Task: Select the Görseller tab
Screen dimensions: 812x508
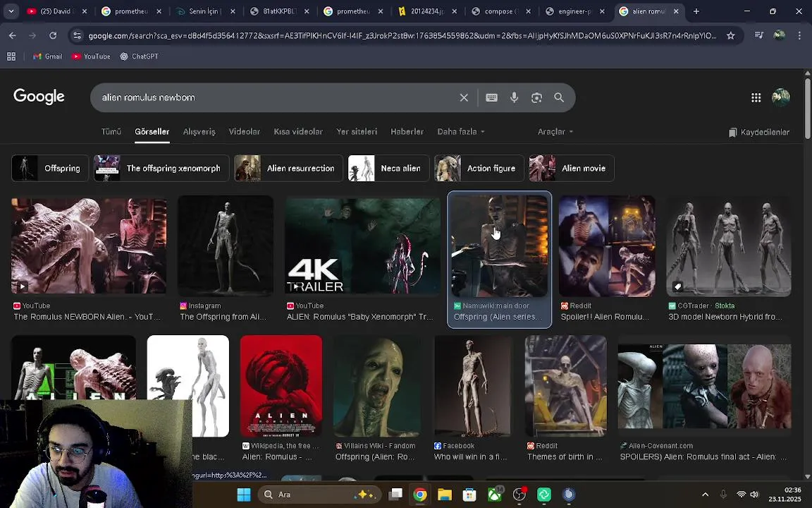Action: pos(152,132)
